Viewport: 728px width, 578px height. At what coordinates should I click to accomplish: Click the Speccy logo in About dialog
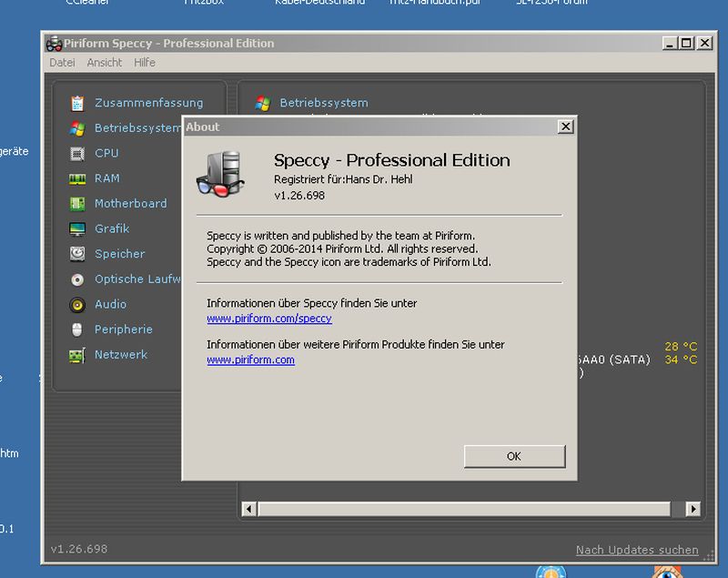click(220, 174)
